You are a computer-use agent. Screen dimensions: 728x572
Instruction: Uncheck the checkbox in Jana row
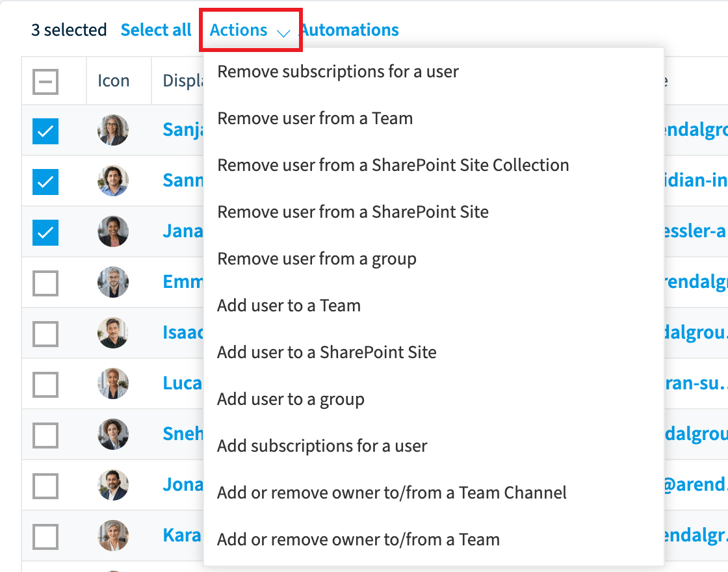point(45,233)
